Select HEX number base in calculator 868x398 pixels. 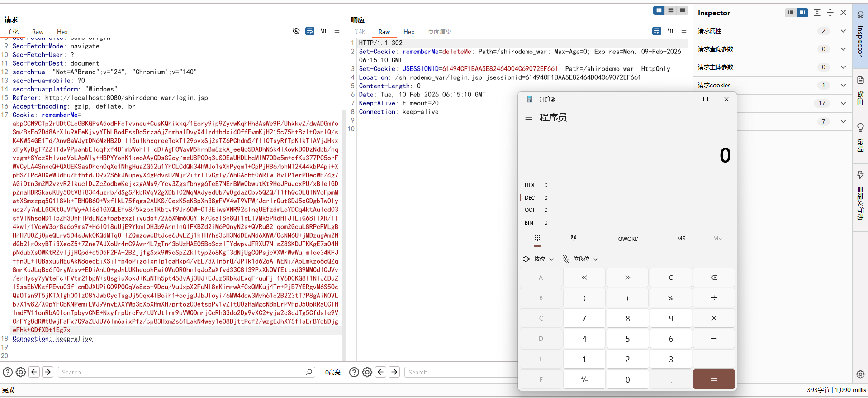[530, 185]
